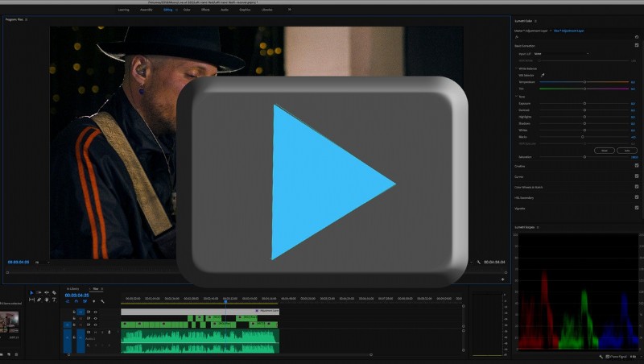Select the Razor tool
This screenshot has width=644, height=364.
[x=54, y=292]
